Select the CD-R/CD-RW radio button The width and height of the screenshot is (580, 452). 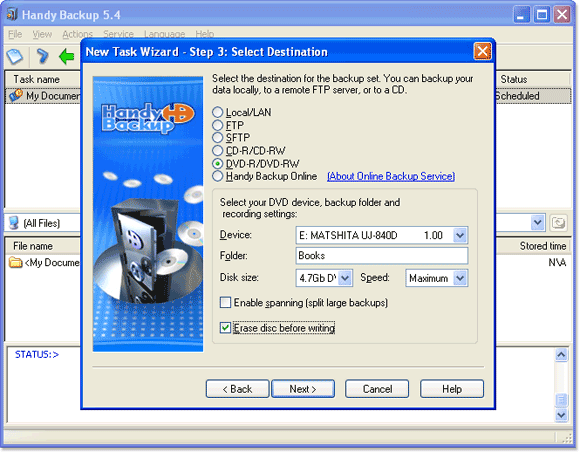point(218,151)
